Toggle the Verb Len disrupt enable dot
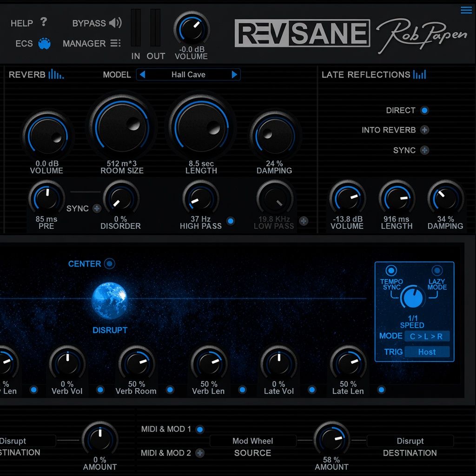476x476 pixels. coord(242,390)
